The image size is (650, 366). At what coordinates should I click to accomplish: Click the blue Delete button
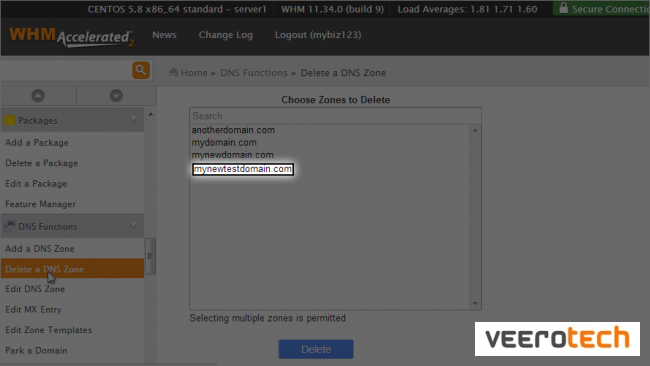point(316,349)
